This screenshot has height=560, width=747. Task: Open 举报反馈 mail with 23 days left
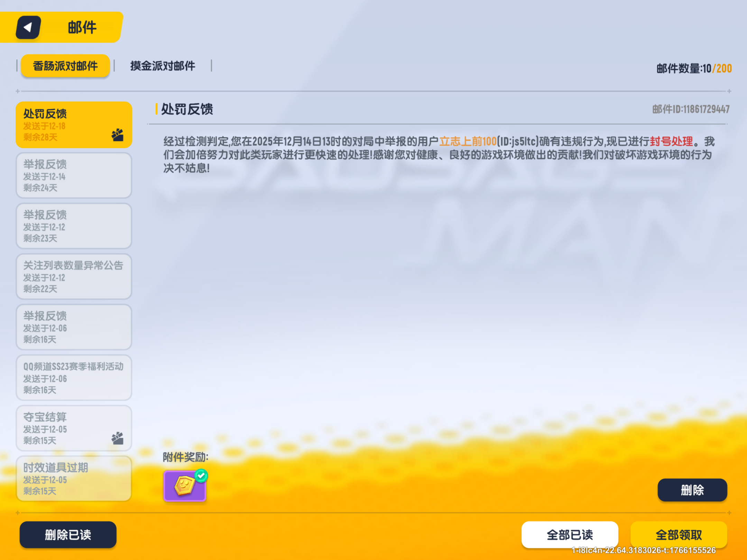[74, 226]
